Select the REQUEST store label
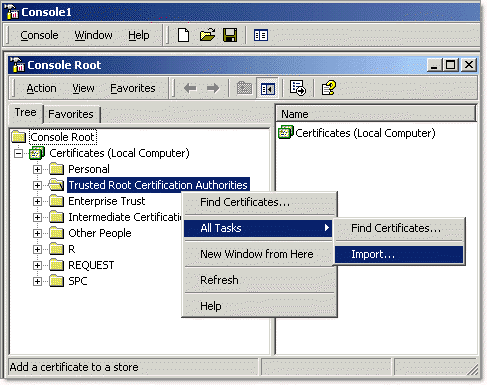 [91, 265]
